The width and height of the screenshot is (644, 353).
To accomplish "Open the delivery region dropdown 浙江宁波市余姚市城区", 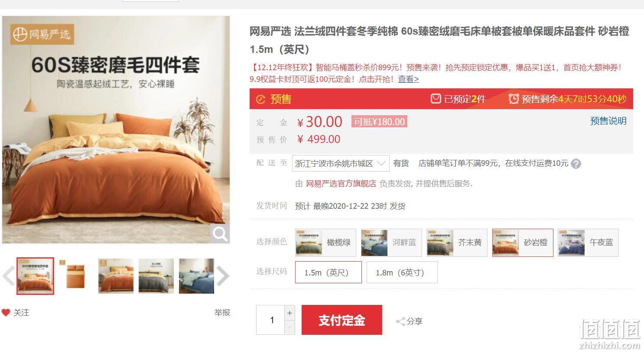I will coord(341,163).
